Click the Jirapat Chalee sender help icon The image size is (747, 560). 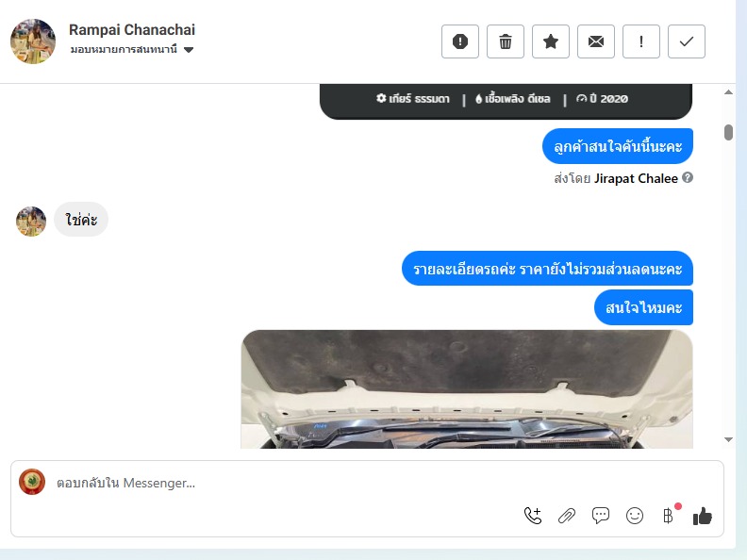click(x=687, y=177)
